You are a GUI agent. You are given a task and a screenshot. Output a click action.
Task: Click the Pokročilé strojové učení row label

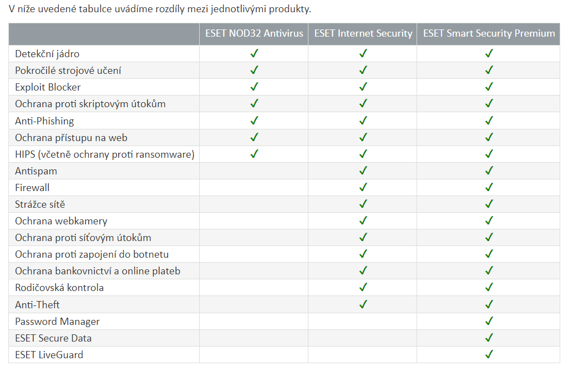click(68, 71)
